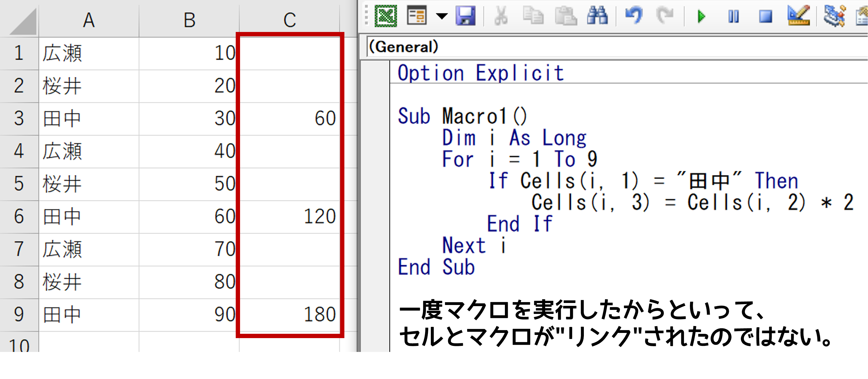This screenshot has width=868, height=379.
Task: Click cell C3 with value 60
Action: tap(289, 118)
